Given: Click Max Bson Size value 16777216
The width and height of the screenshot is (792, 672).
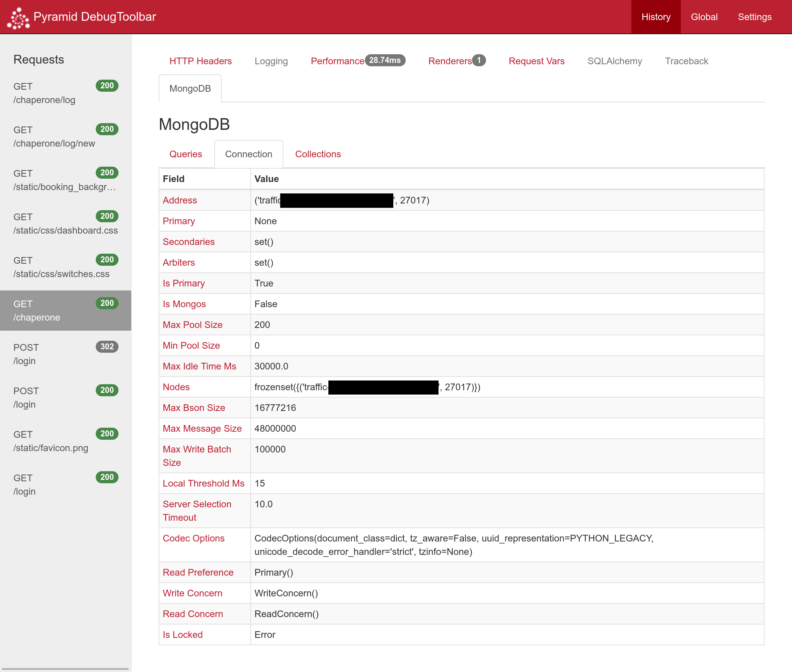Looking at the screenshot, I should click(275, 408).
